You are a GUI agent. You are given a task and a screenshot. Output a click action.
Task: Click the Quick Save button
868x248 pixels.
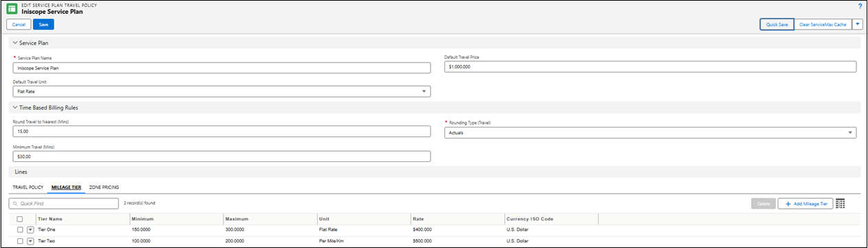(777, 24)
